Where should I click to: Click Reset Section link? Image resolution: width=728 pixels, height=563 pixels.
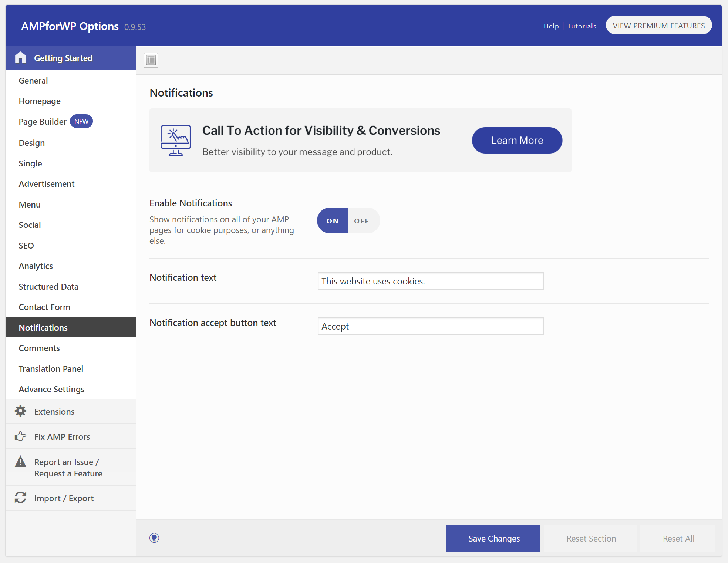[591, 538]
